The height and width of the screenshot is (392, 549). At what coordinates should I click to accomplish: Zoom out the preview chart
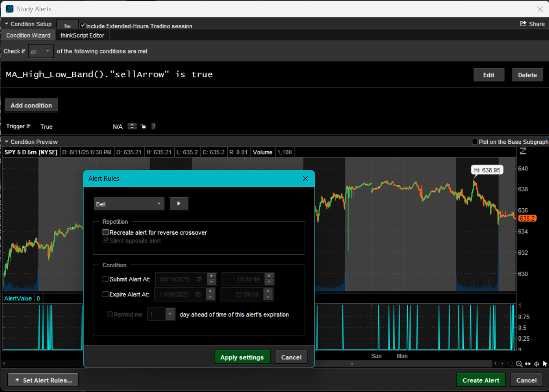tap(510, 364)
